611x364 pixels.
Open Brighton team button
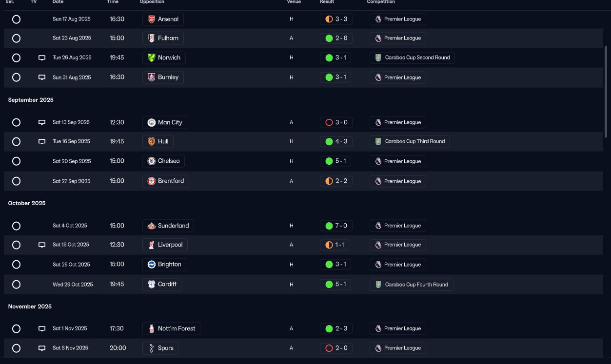164,265
